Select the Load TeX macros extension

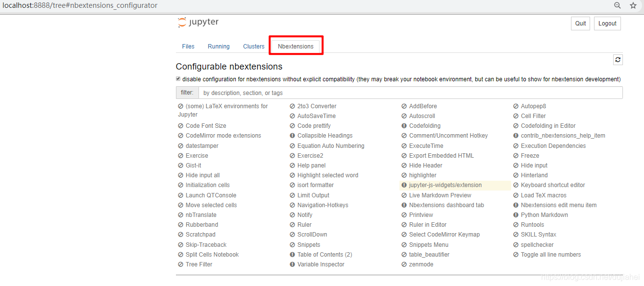[544, 195]
